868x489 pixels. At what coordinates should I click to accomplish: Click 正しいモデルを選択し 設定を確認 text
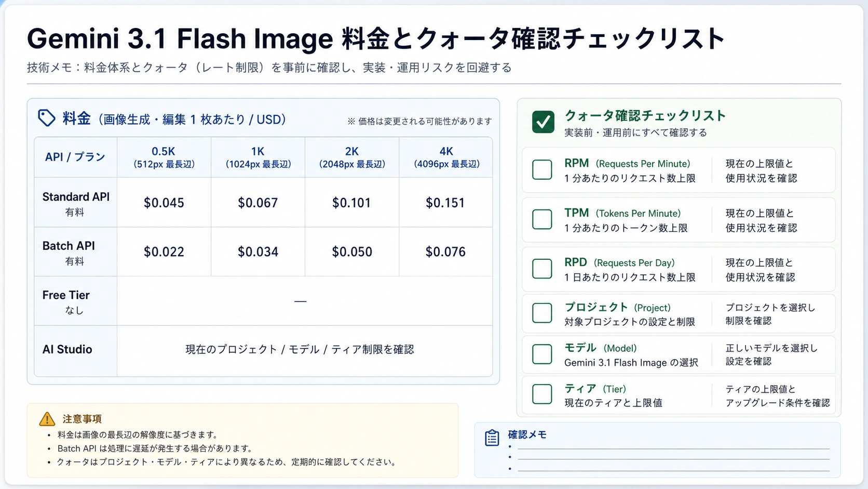771,354
